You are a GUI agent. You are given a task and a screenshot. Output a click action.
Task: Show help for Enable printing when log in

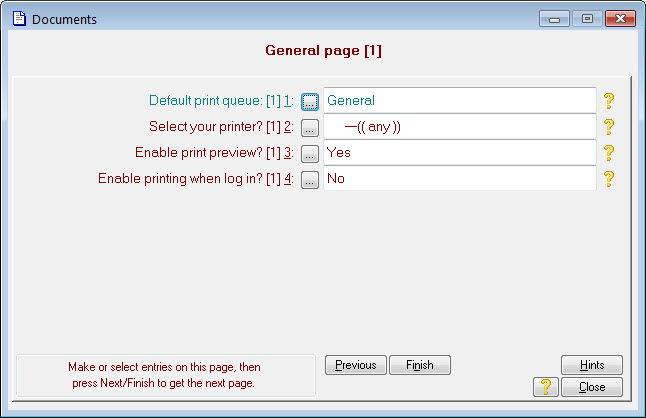coord(609,178)
